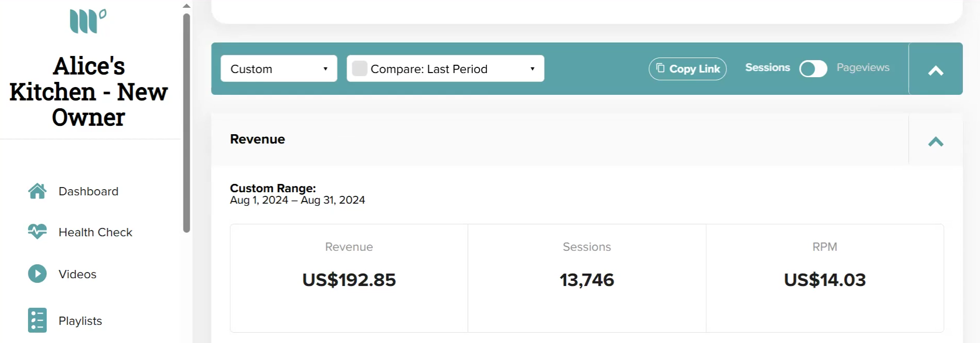The width and height of the screenshot is (980, 343).
Task: Click the Mediavine logo at top left
Action: pos(88,21)
